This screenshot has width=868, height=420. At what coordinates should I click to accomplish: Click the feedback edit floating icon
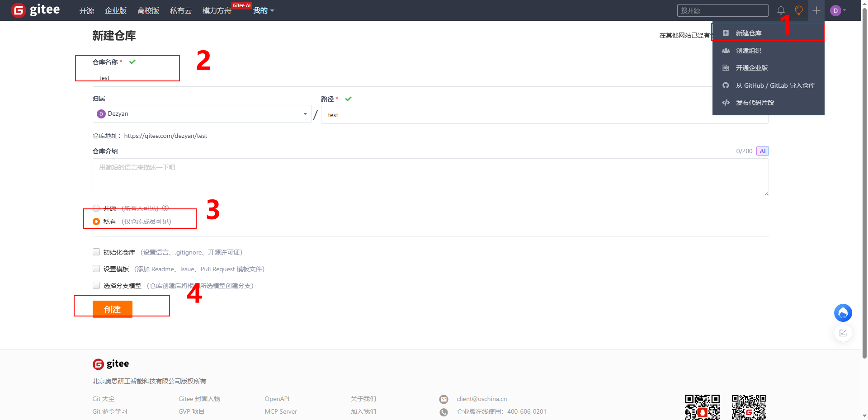pyautogui.click(x=843, y=333)
